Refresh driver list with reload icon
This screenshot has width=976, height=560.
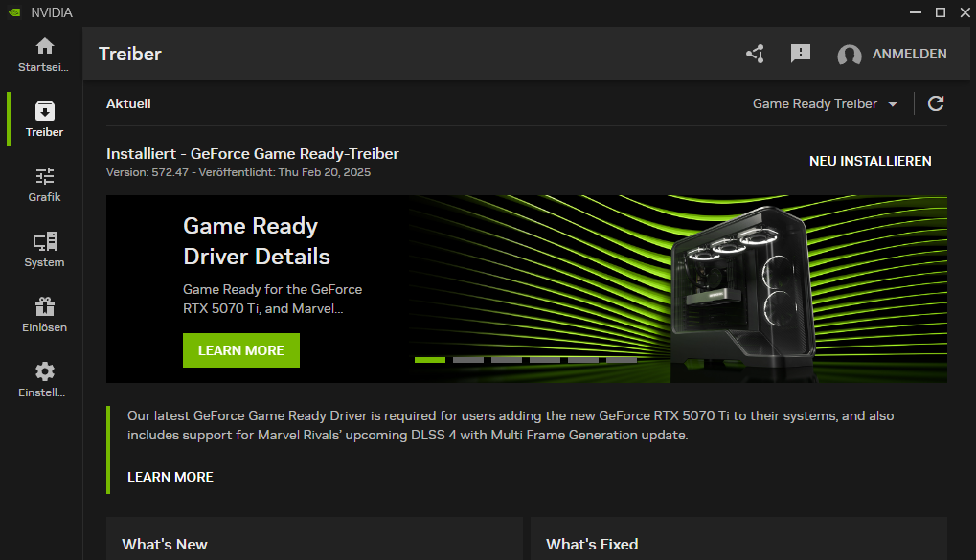pyautogui.click(x=936, y=103)
